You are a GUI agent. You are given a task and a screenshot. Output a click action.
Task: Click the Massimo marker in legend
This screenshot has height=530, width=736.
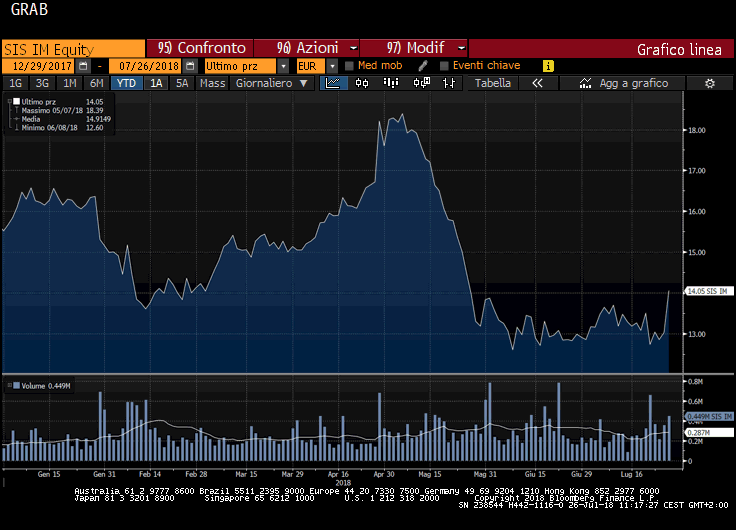tap(16, 110)
